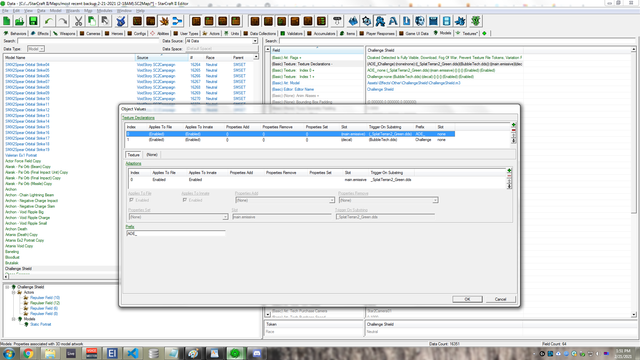Click the field list vertical scrollbar on right
640x360 pixels.
click(633, 182)
